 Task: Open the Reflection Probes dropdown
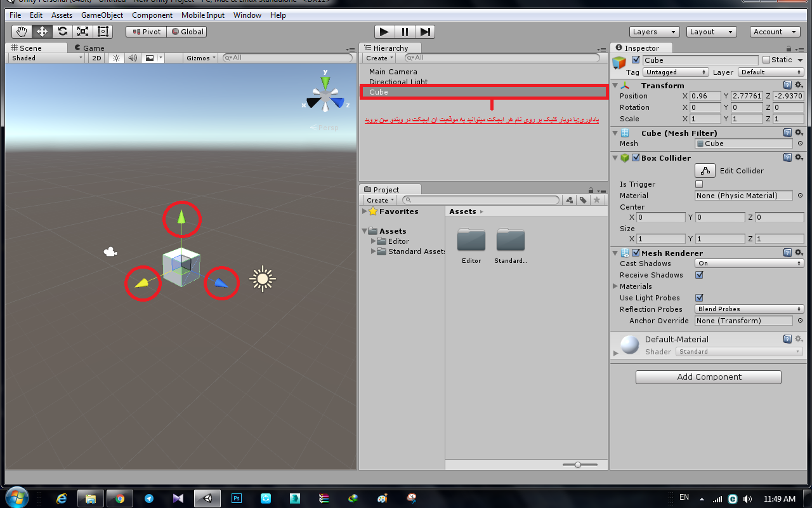point(749,309)
